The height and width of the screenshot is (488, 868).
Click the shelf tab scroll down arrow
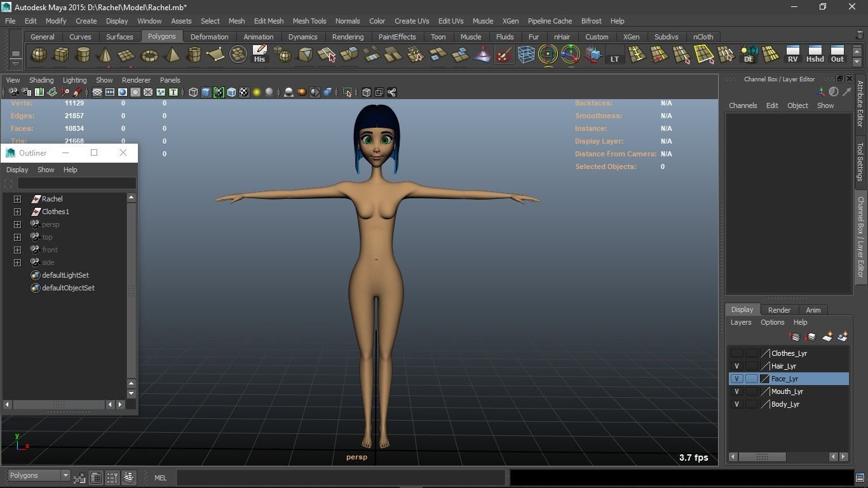click(857, 62)
